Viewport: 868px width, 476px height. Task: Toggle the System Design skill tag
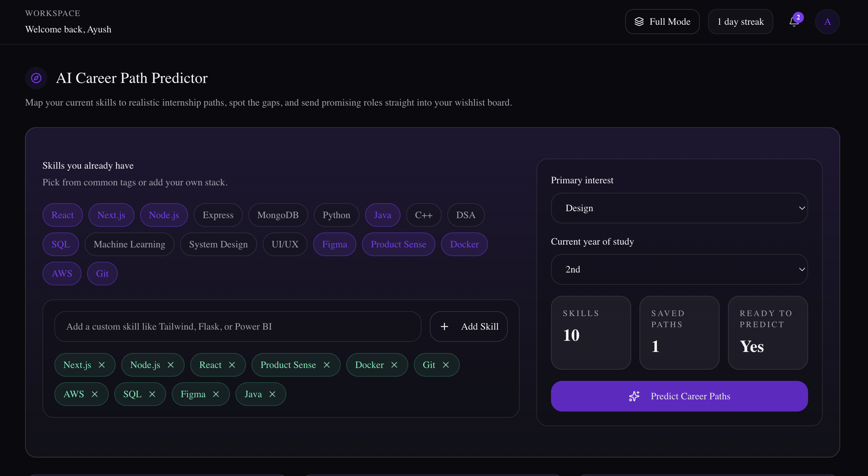tap(218, 244)
